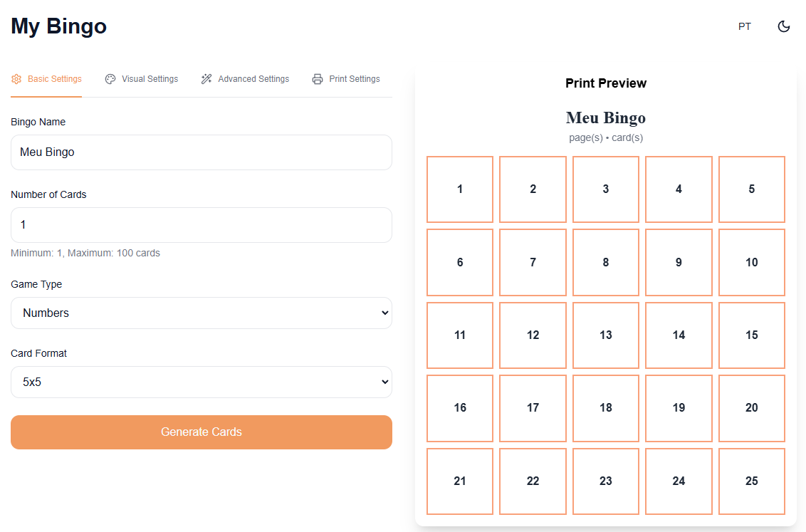Click the Bingo Name text field

click(x=201, y=152)
